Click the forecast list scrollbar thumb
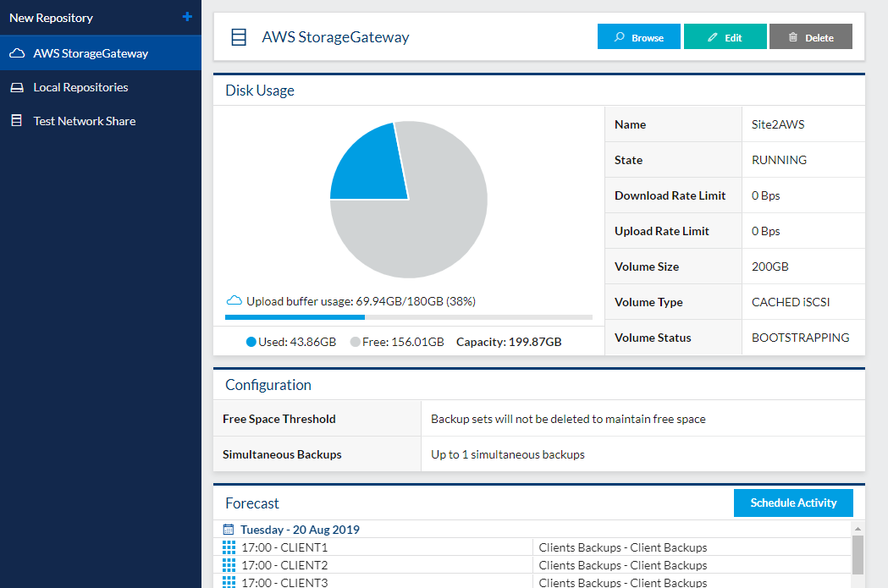Screen dimensions: 888x588 (858, 553)
